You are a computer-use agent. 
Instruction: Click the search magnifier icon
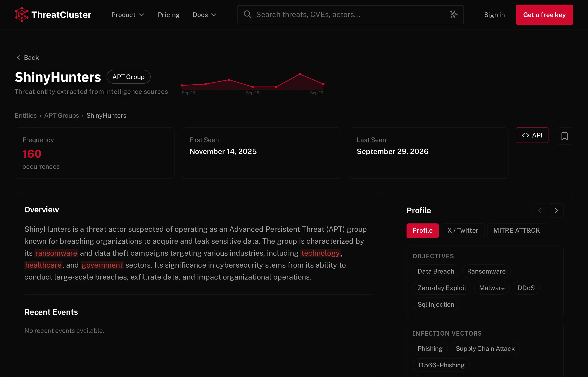click(x=247, y=14)
